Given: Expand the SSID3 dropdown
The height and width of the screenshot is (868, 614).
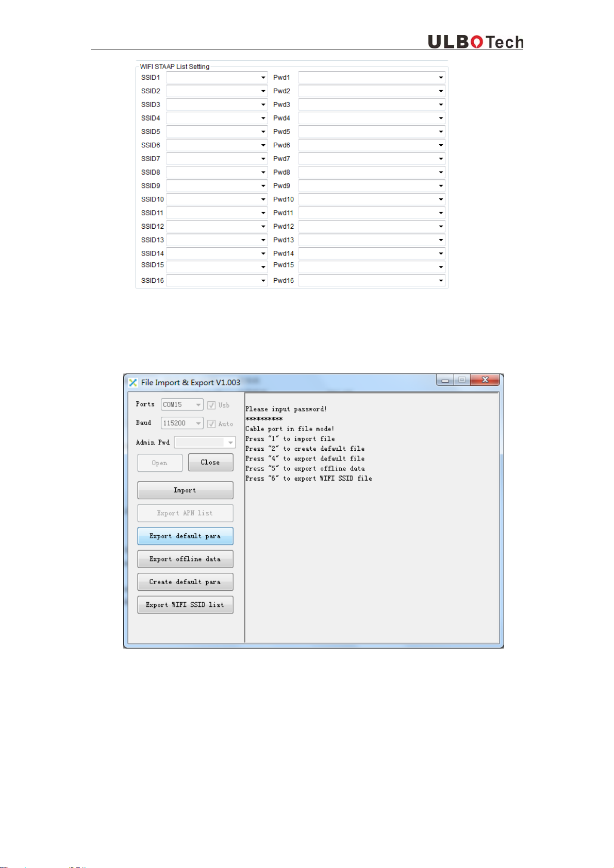Looking at the screenshot, I should [x=263, y=105].
